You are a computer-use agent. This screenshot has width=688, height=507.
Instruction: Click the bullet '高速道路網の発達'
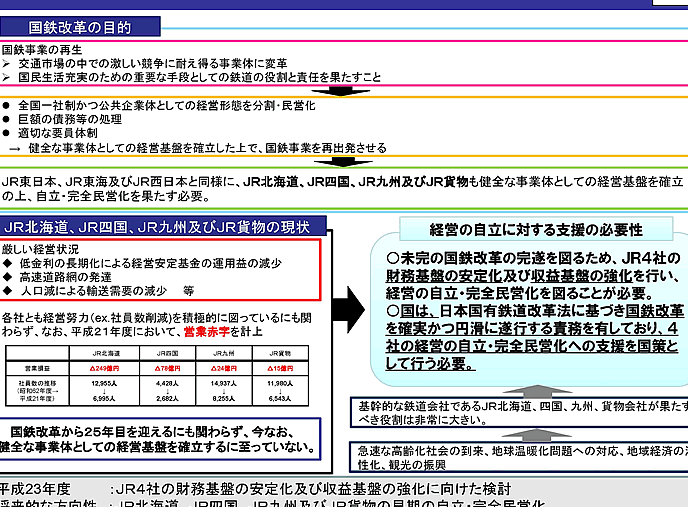click(x=65, y=277)
